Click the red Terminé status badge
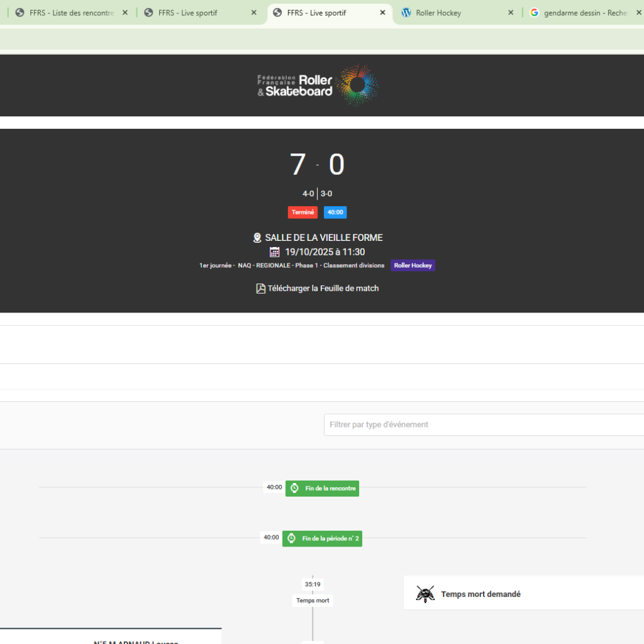644x644 pixels. point(303,213)
